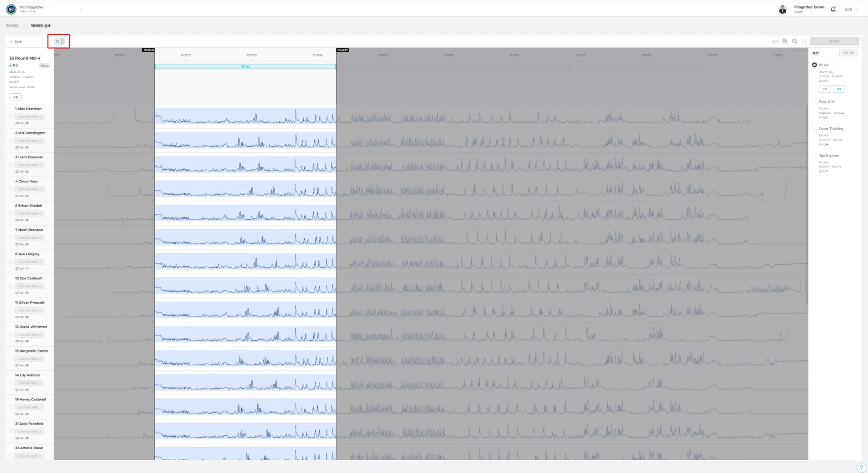Select the Cover Training session radio
Viewport: 868px width, 473px height.
coord(814,129)
